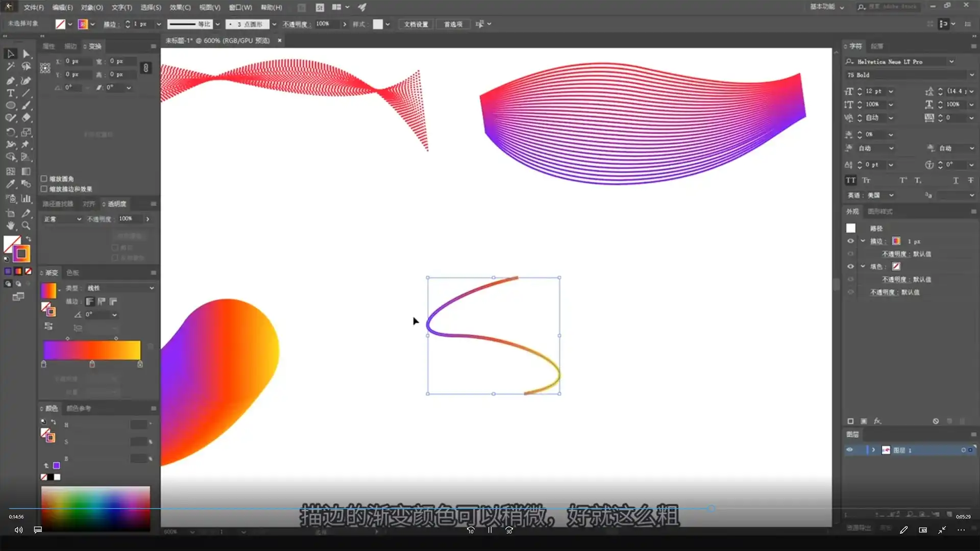
Task: Select the Eyedropper tool
Action: tap(10, 184)
